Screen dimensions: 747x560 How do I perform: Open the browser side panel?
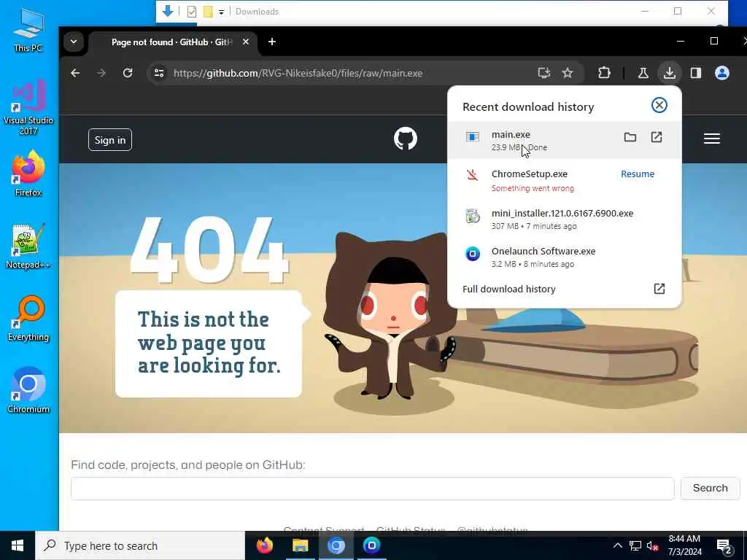[695, 73]
